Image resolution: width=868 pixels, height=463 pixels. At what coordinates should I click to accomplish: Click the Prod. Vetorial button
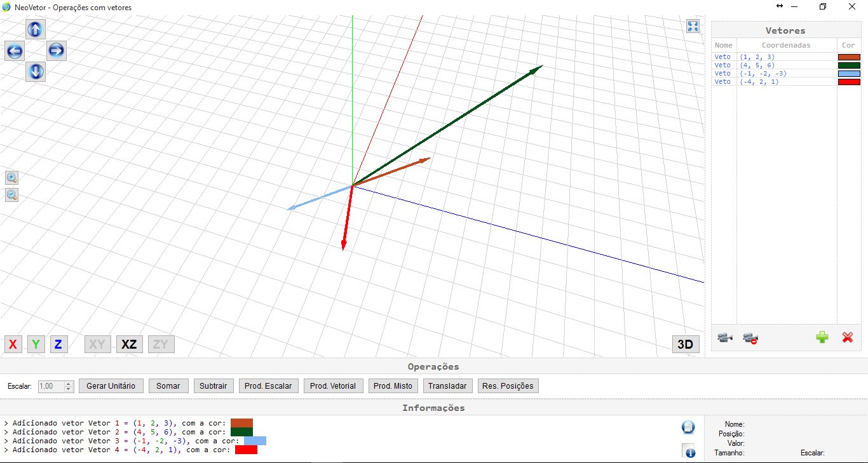click(x=333, y=386)
